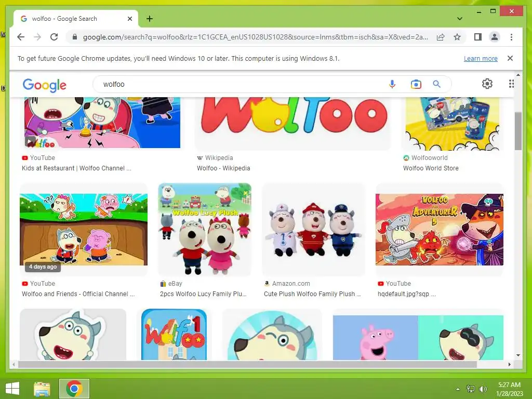
Task: View site security lock information
Action: [x=75, y=37]
